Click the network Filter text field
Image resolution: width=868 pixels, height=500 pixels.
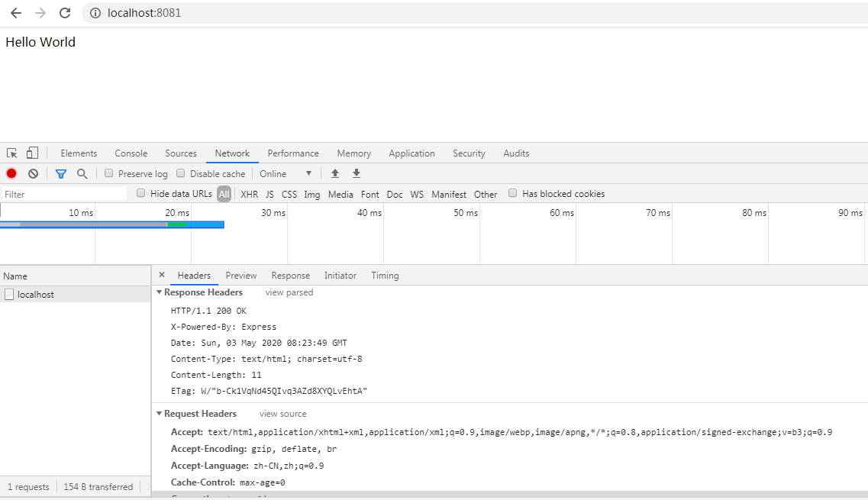coord(64,194)
